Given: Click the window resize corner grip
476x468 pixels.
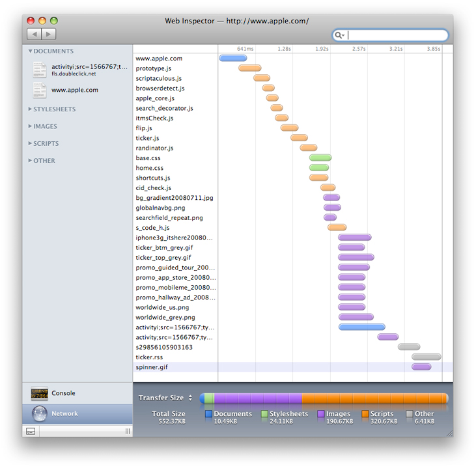Looking at the screenshot, I should pos(449,434).
